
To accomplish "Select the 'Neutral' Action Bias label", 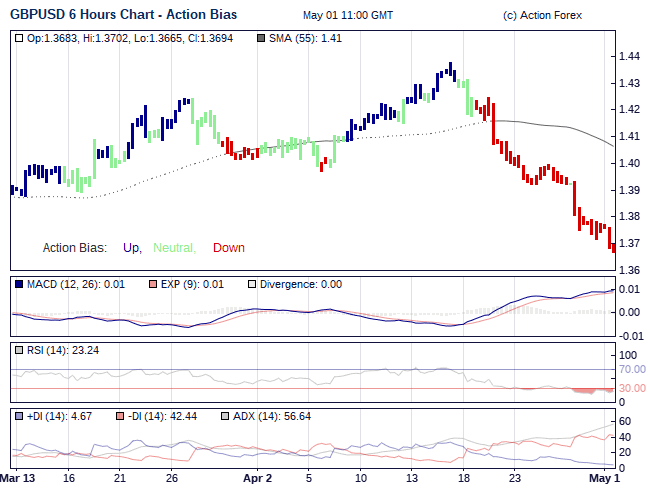I will click(x=174, y=248).
